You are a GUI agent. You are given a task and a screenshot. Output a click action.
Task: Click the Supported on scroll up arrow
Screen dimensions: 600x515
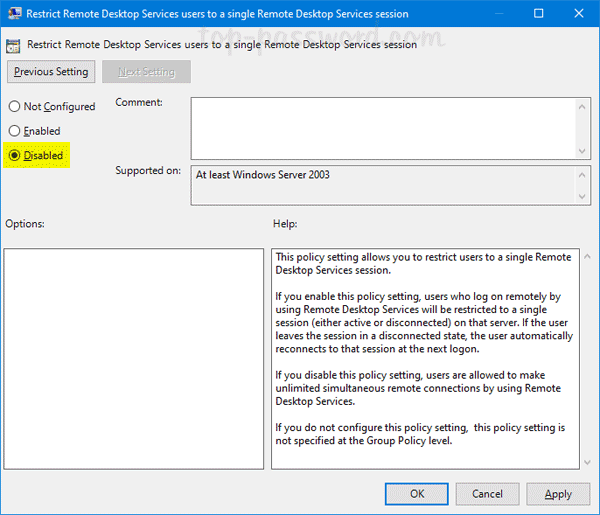[x=583, y=173]
